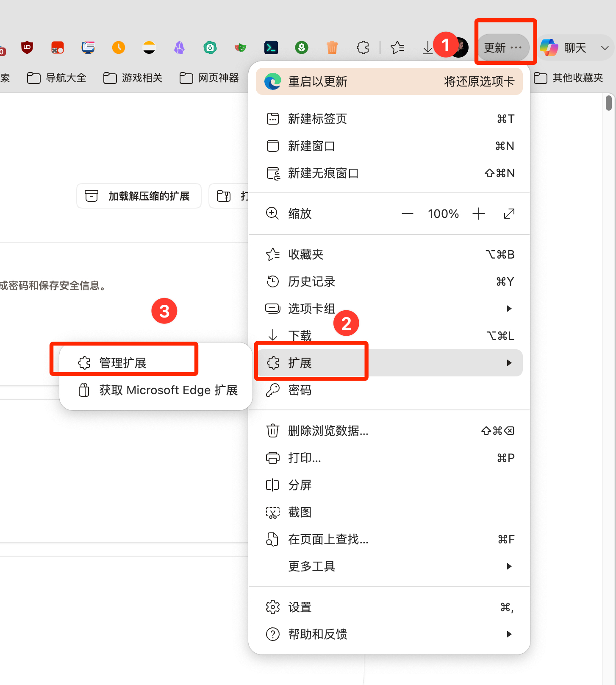This screenshot has width=616, height=685.
Task: Open the orange clock extension icon
Action: [119, 47]
